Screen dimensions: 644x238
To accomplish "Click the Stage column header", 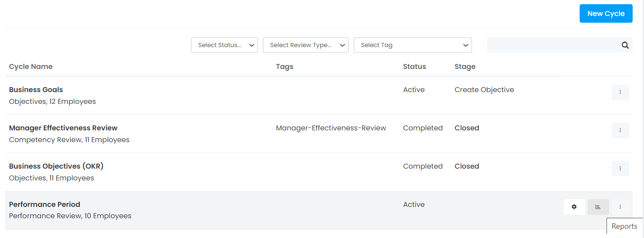I will point(465,66).
